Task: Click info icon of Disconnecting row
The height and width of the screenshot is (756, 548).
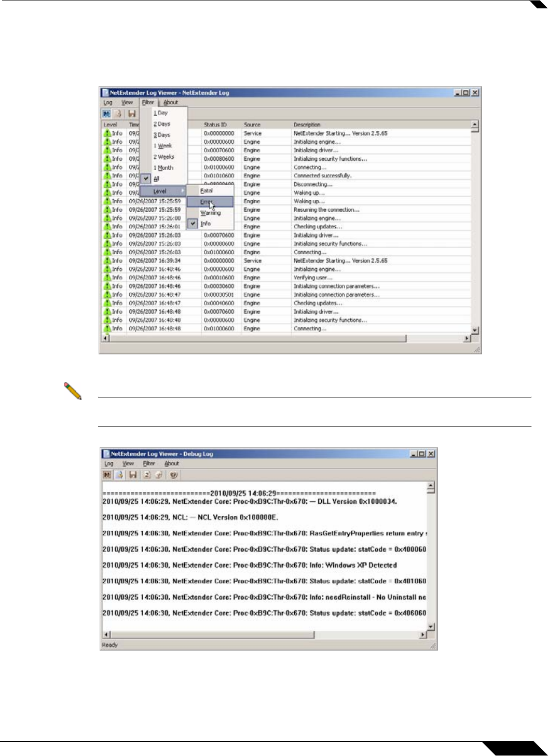Action: pyautogui.click(x=107, y=184)
